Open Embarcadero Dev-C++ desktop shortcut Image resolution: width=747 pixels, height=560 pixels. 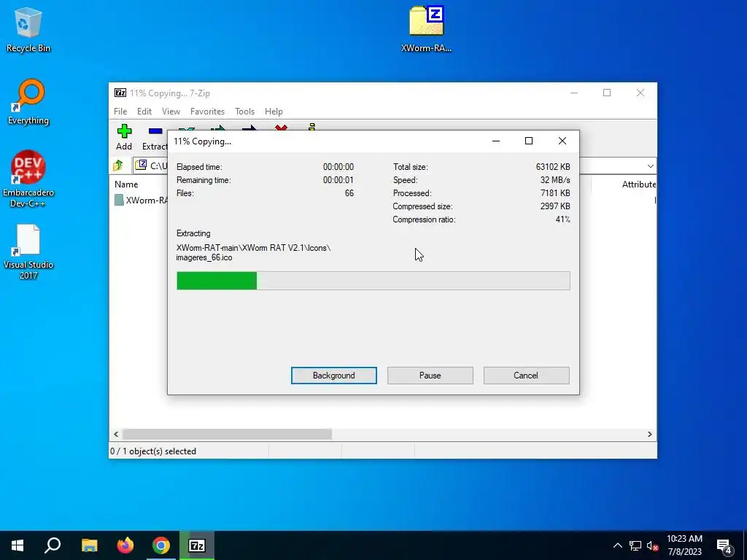click(x=28, y=179)
